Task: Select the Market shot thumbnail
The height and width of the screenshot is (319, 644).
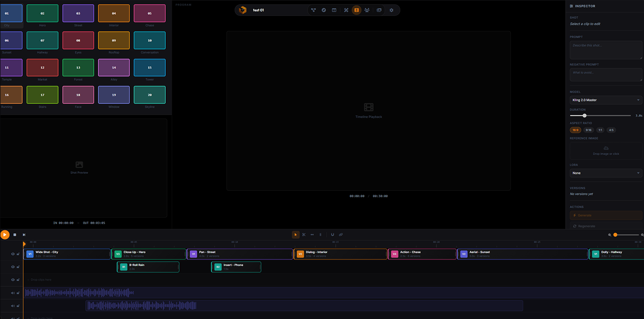Action: point(42,68)
